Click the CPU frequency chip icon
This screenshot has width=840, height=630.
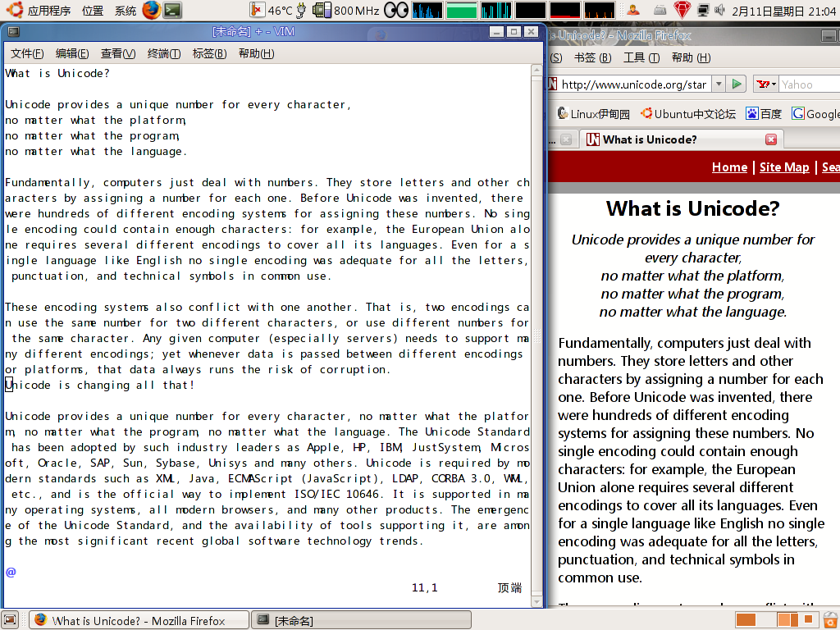pos(322,10)
